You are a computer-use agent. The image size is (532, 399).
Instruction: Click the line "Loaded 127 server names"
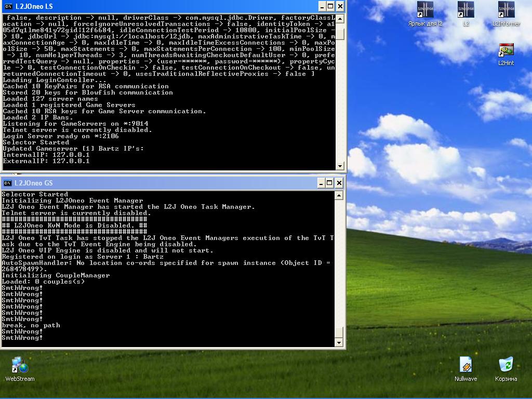[50, 99]
